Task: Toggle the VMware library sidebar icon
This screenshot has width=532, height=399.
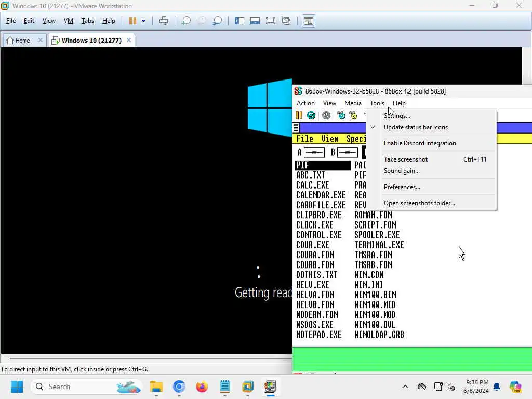Action: point(240,21)
